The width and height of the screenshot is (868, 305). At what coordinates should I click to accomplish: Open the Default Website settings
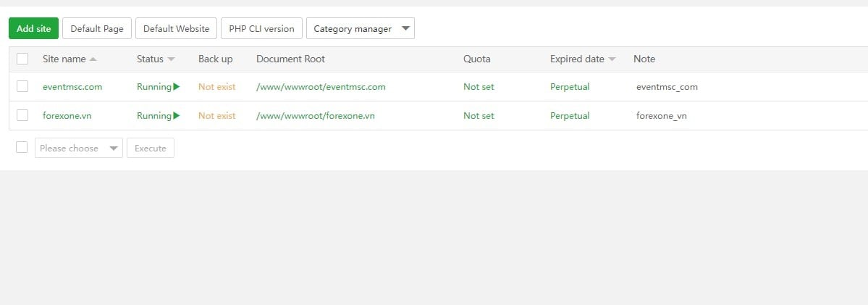(x=176, y=29)
